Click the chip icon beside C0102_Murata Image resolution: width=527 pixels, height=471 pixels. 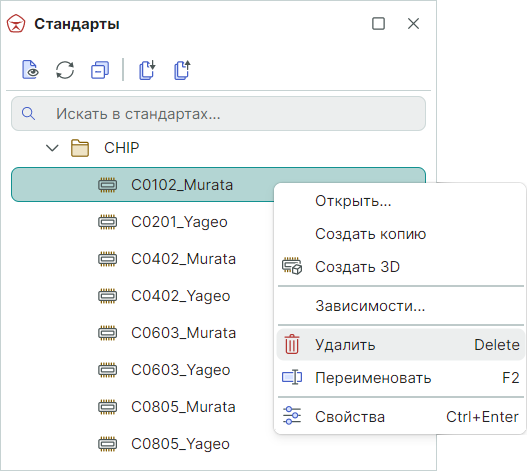click(108, 185)
